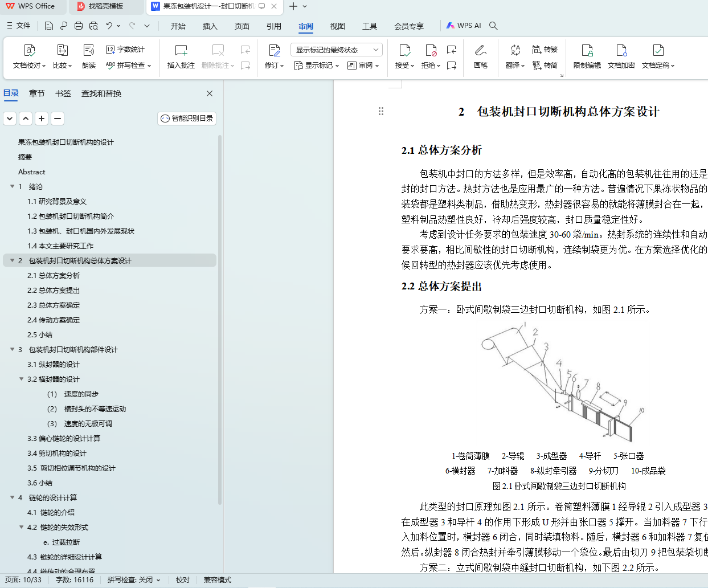The image size is (708, 588).
Task: Open 显示标记的最终状态 dropdown
Action: [x=337, y=50]
